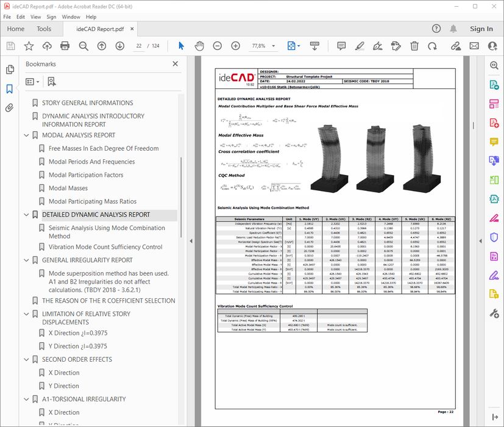Toggle the bookmark on DETAILED DYNAMIC ANALYSIS REPORT
The width and height of the screenshot is (504, 427).
(x=35, y=214)
